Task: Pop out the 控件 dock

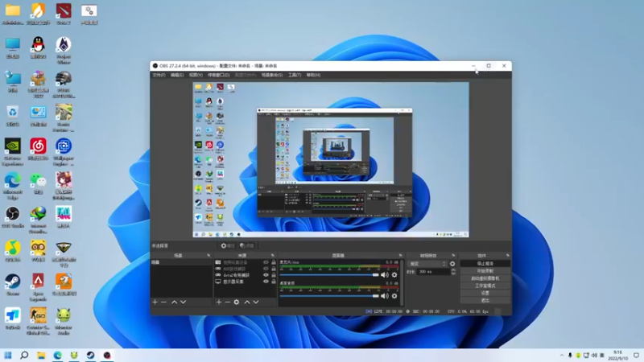Action: [x=508, y=255]
